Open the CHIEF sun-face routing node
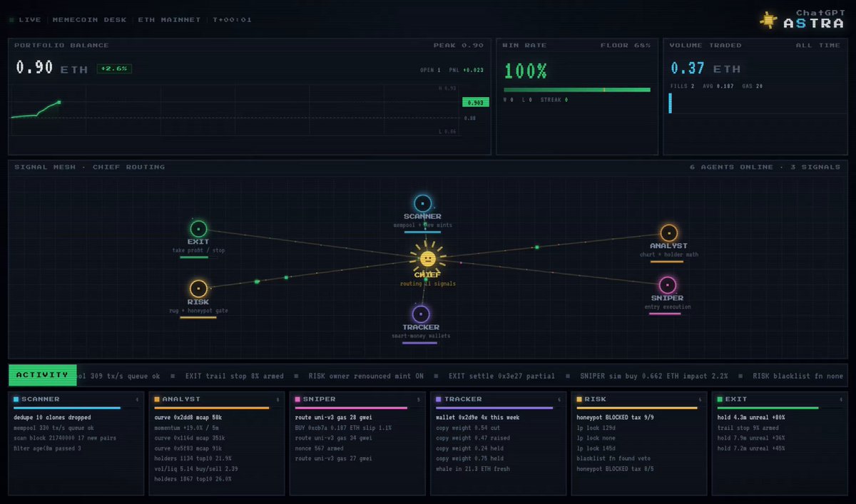The height and width of the screenshot is (504, 856). (427, 258)
